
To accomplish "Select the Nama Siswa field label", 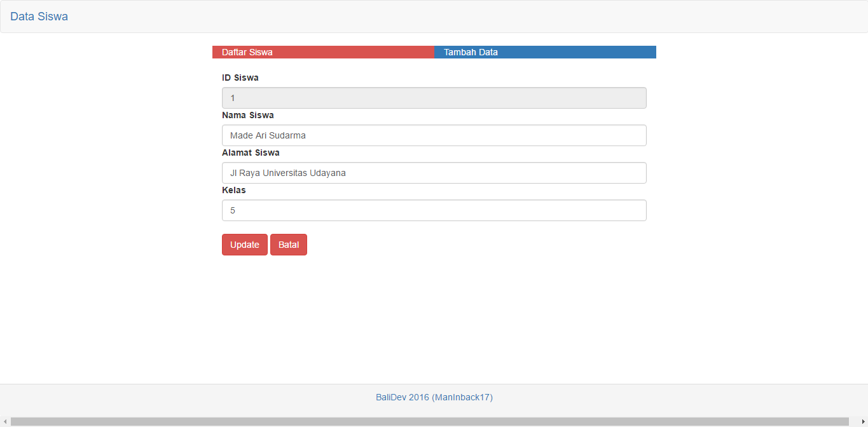I will pos(247,115).
